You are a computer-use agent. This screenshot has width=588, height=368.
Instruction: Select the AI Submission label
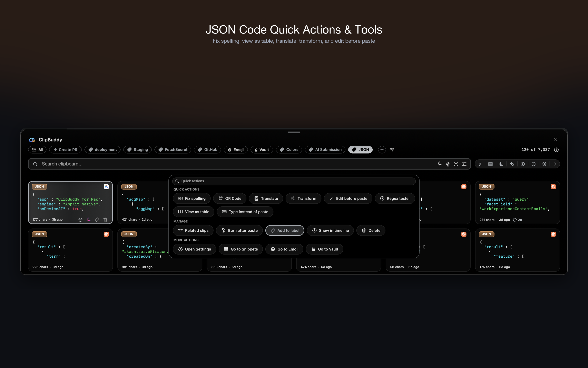325,150
